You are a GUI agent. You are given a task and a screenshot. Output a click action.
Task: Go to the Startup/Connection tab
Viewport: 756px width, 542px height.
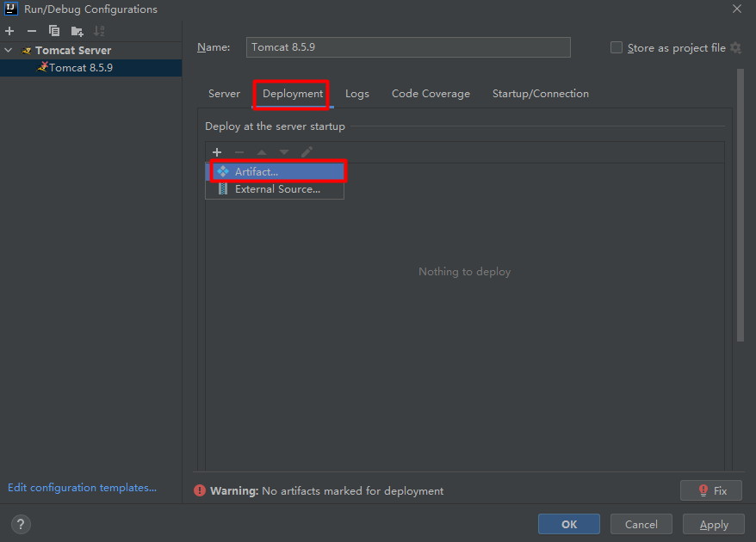coord(541,94)
